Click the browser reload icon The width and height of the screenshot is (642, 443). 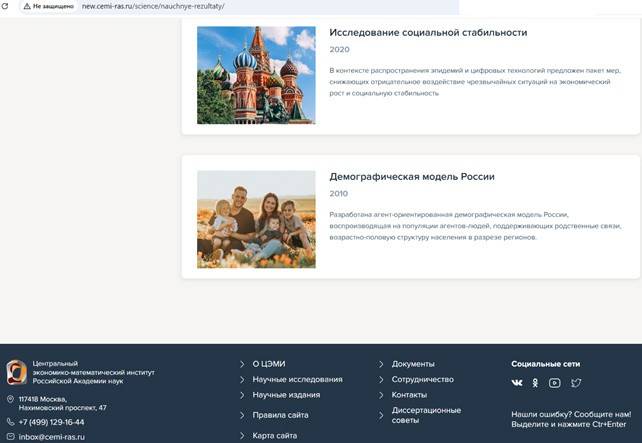click(6, 6)
